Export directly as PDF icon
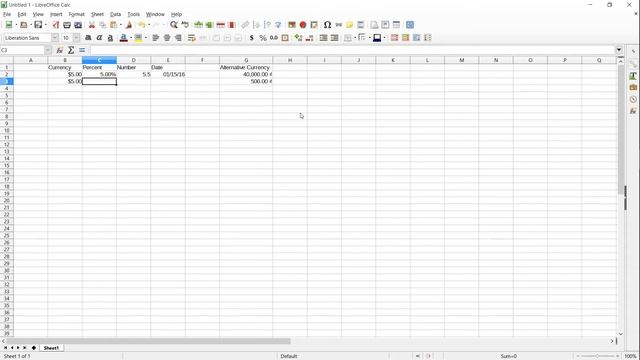 click(56, 25)
